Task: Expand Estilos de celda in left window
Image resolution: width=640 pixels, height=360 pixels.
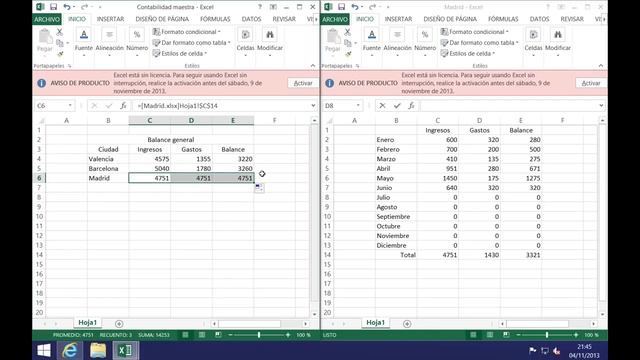Action: [x=180, y=53]
